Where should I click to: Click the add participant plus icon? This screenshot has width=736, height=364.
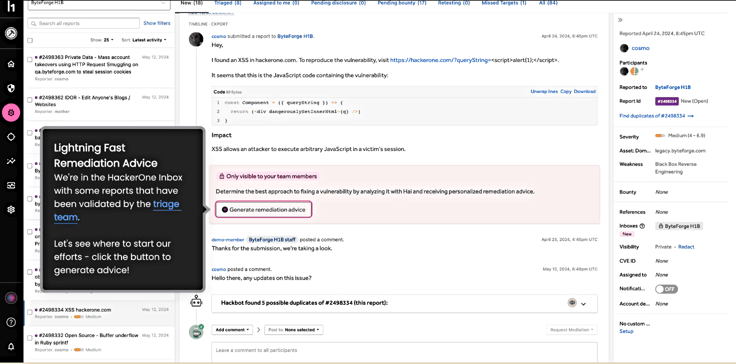643,70
